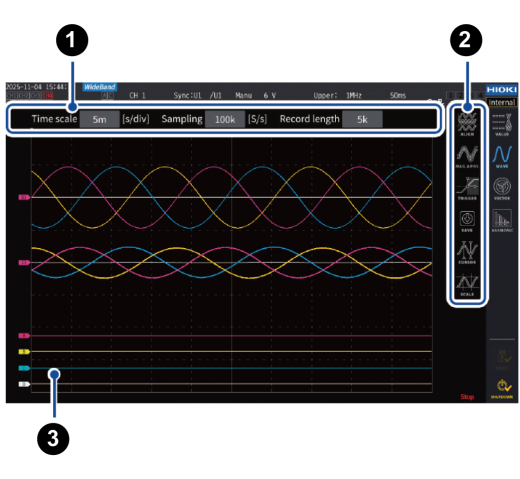Select the pink flat-line channel marker
The width and height of the screenshot is (520, 479).
(x=24, y=336)
